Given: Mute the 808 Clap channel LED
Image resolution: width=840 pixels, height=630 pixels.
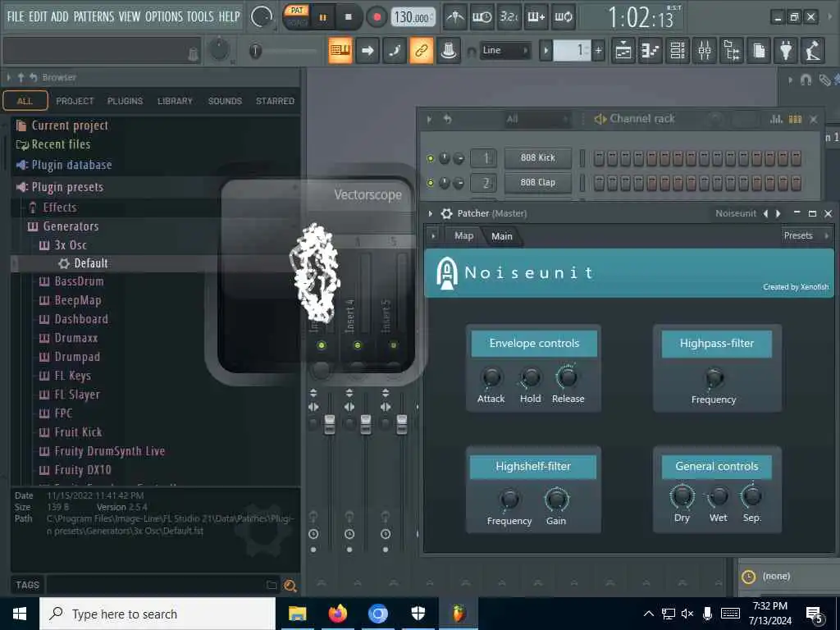Looking at the screenshot, I should click(430, 183).
